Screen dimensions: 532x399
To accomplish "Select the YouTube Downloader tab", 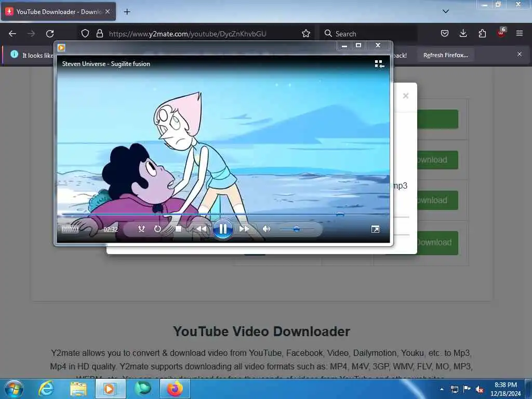I will 58,11.
